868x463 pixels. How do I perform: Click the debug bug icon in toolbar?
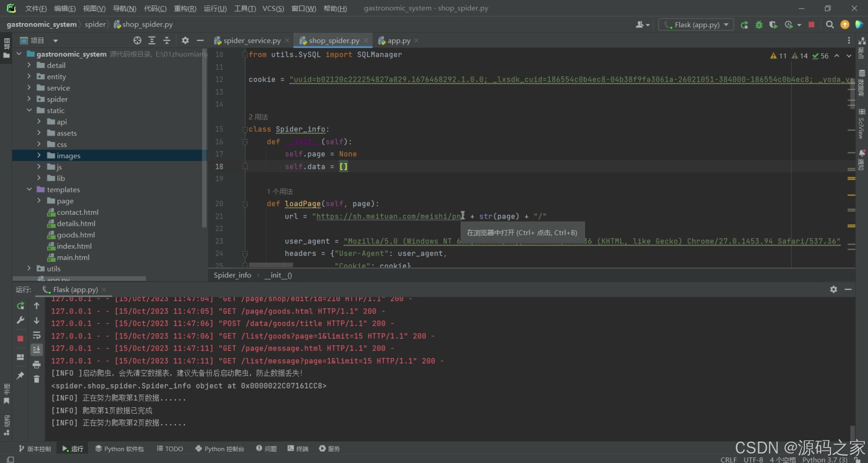coord(759,25)
